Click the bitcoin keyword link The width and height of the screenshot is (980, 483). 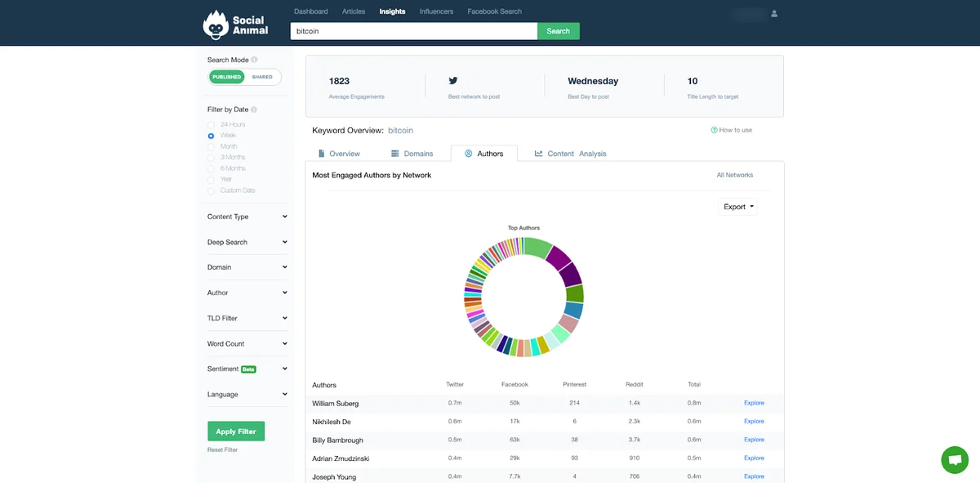pyautogui.click(x=400, y=130)
